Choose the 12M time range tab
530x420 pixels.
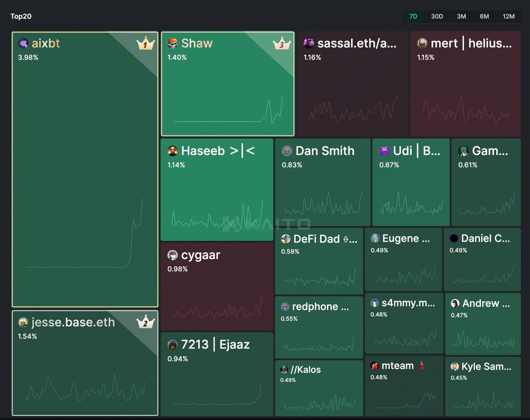509,16
